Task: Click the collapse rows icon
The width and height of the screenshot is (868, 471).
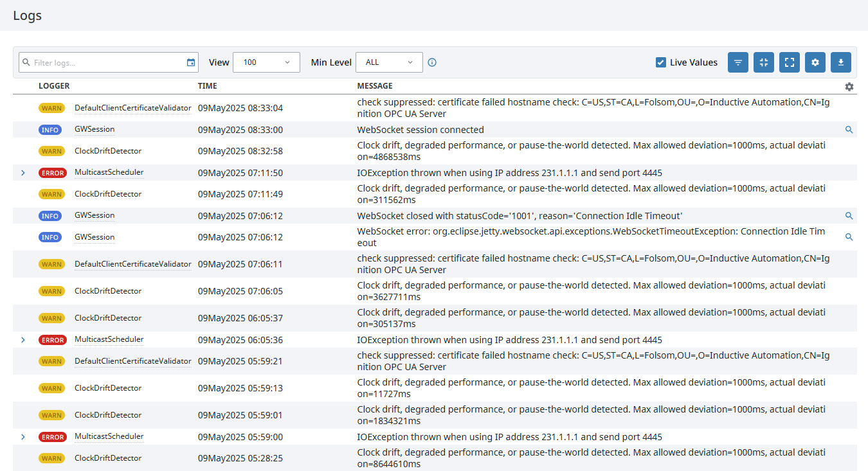Action: 763,62
